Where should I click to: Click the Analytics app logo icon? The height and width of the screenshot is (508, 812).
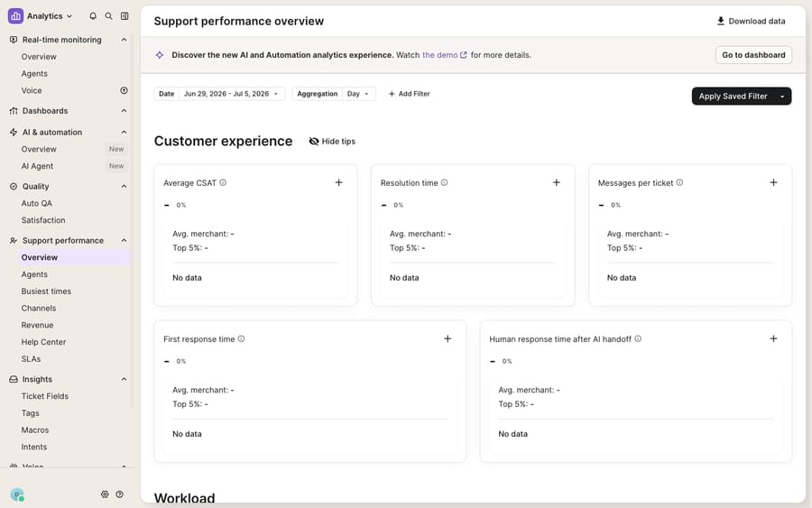coord(15,16)
